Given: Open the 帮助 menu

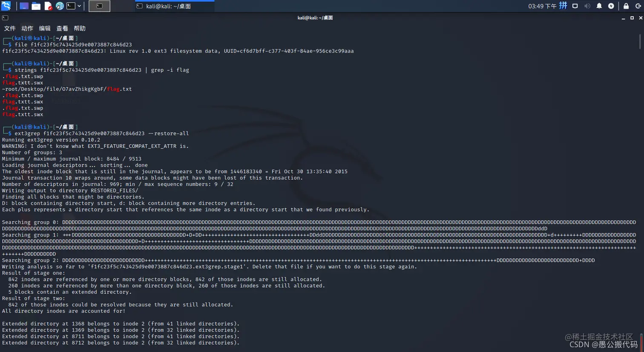Looking at the screenshot, I should coord(80,29).
